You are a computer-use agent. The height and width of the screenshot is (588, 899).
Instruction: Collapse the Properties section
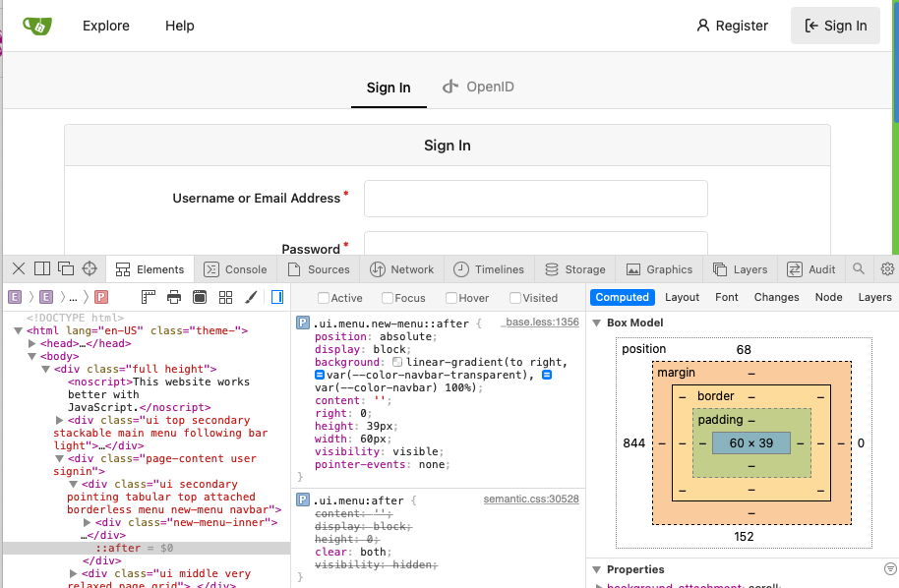coord(596,569)
